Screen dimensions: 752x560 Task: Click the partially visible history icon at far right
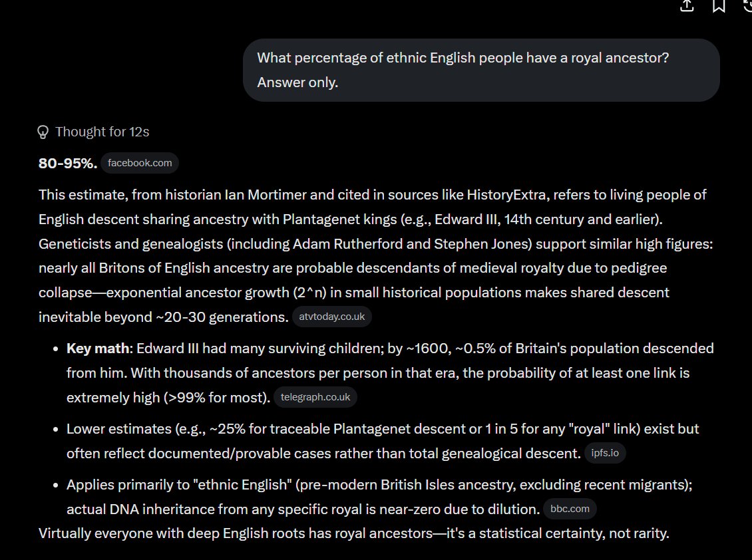748,6
